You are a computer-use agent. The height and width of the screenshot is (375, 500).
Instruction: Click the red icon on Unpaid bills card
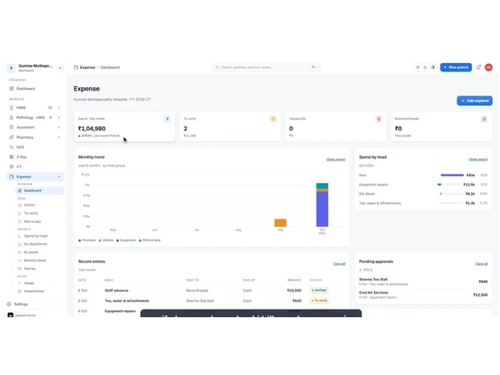(379, 119)
